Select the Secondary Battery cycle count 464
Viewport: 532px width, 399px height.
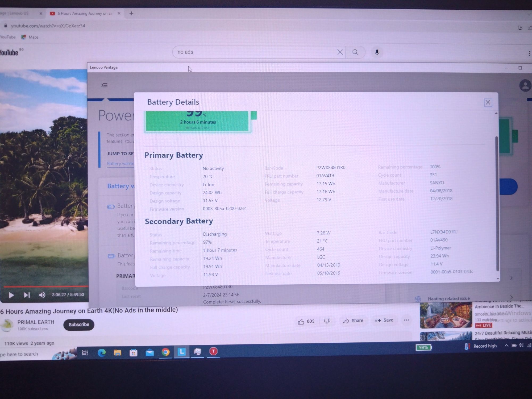pos(321,249)
